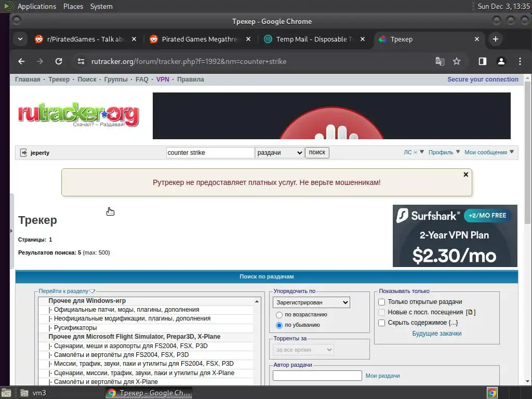Expand the Профиль dropdown arrow
The height and width of the screenshot is (399, 532).
(458, 152)
